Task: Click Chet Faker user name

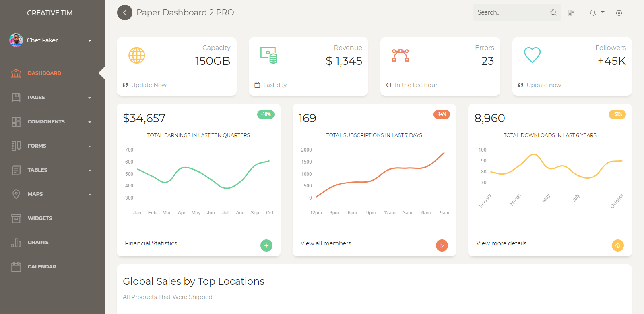Action: tap(42, 40)
